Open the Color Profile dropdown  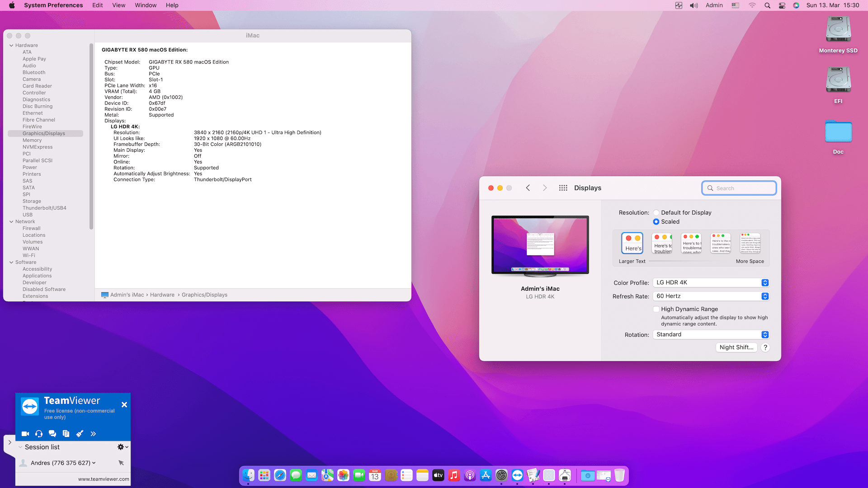pos(711,283)
